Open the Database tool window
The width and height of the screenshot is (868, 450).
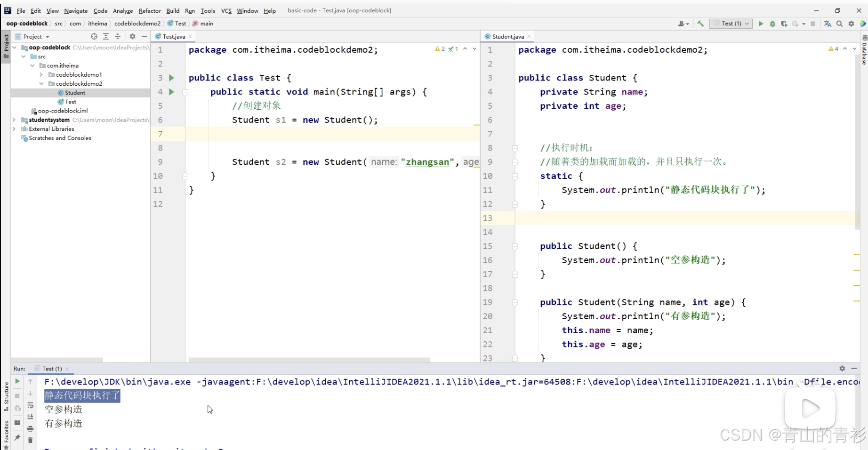[x=864, y=50]
